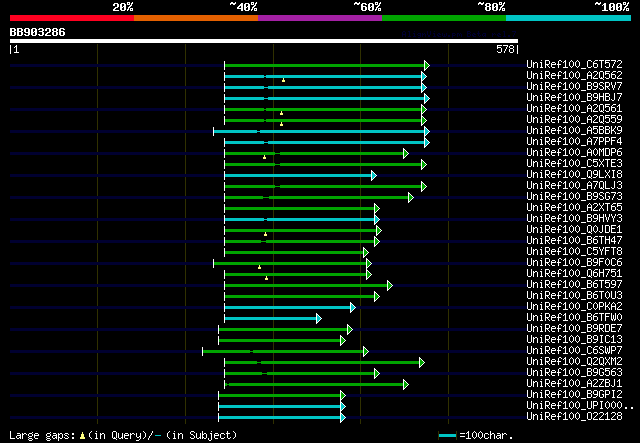Click the yellow query-gap marker under B9F0C6
Viewport: 640px width, 443px height.
259,267
